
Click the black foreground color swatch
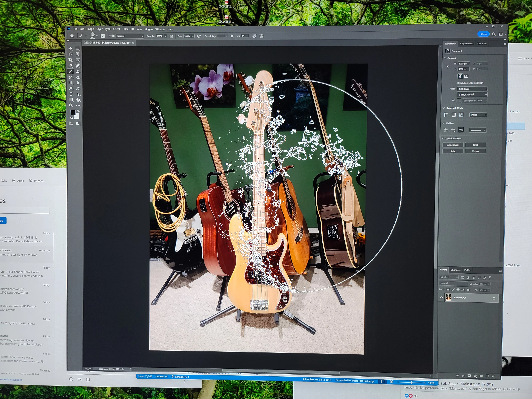click(x=73, y=113)
